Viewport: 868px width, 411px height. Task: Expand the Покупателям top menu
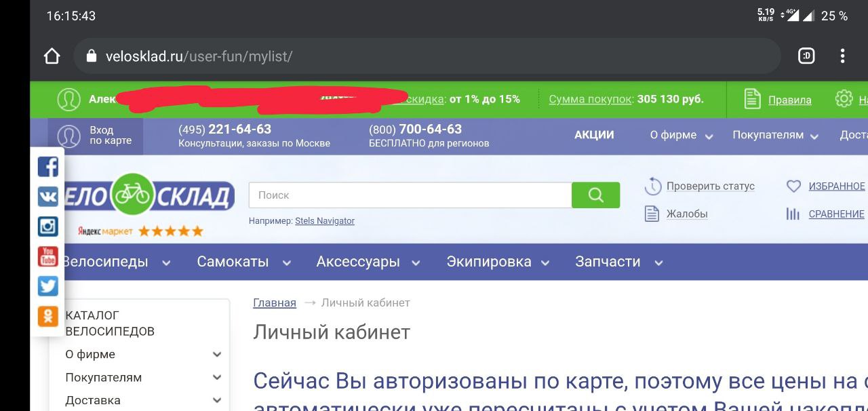(x=776, y=136)
